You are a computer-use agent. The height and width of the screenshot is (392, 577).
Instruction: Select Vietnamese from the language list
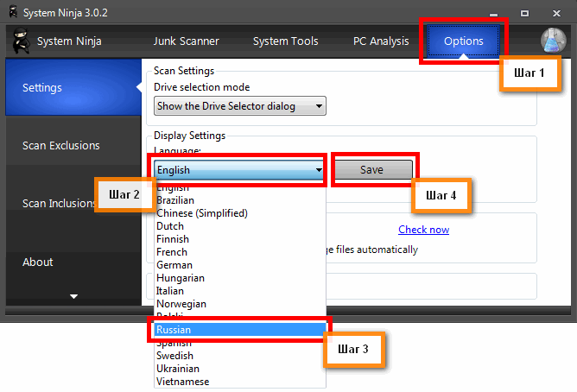point(240,382)
